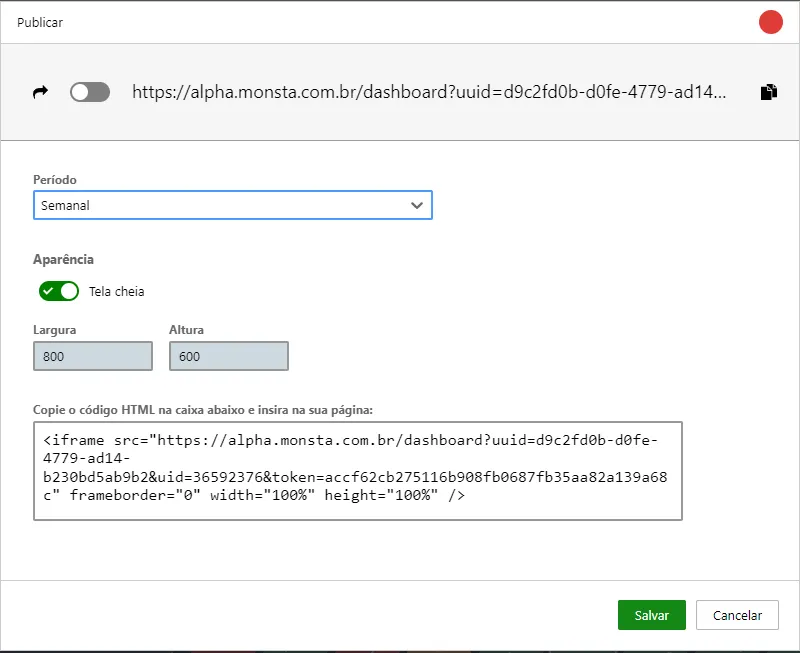Click the Tela cheia label

(117, 292)
